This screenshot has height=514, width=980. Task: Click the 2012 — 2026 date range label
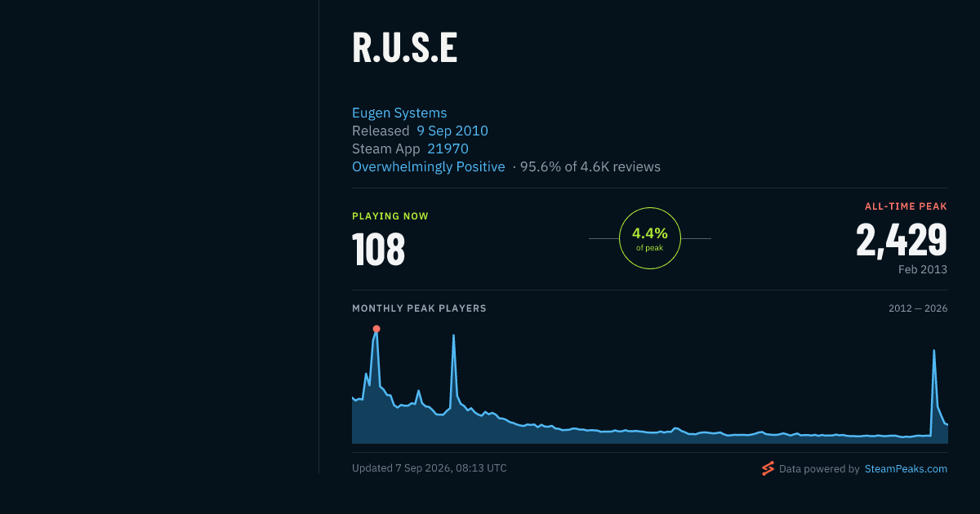click(x=918, y=308)
